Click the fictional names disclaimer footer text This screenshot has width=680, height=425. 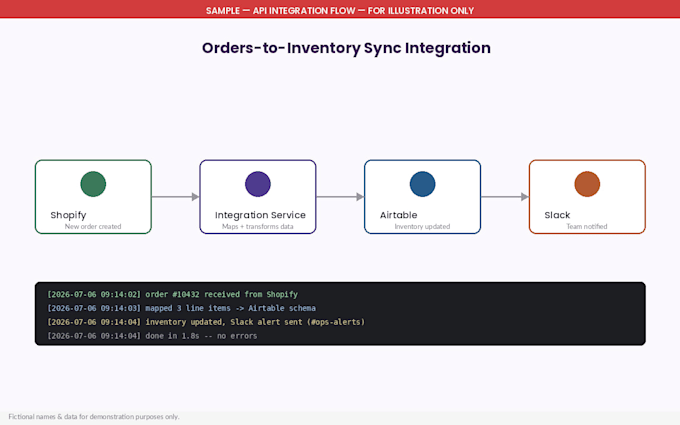[x=94, y=417]
